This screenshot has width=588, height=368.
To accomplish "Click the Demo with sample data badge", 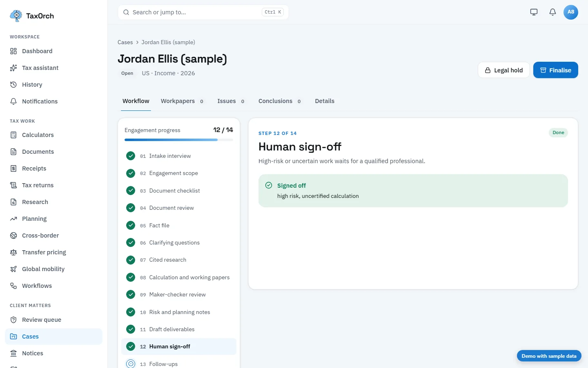I will [x=549, y=356].
